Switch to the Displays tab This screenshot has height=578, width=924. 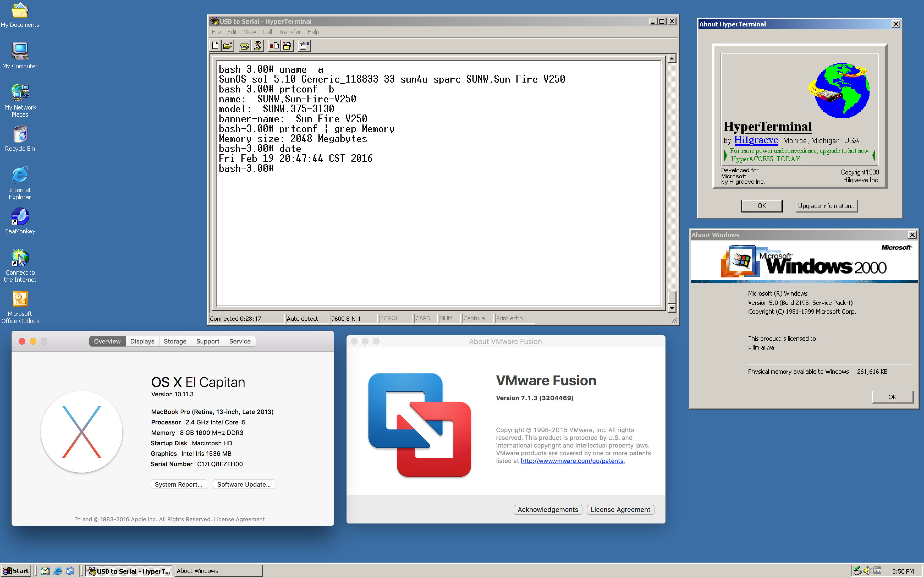click(142, 341)
